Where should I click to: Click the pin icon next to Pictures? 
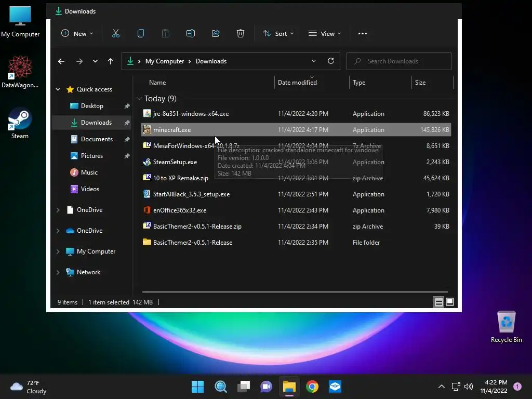pyautogui.click(x=127, y=156)
